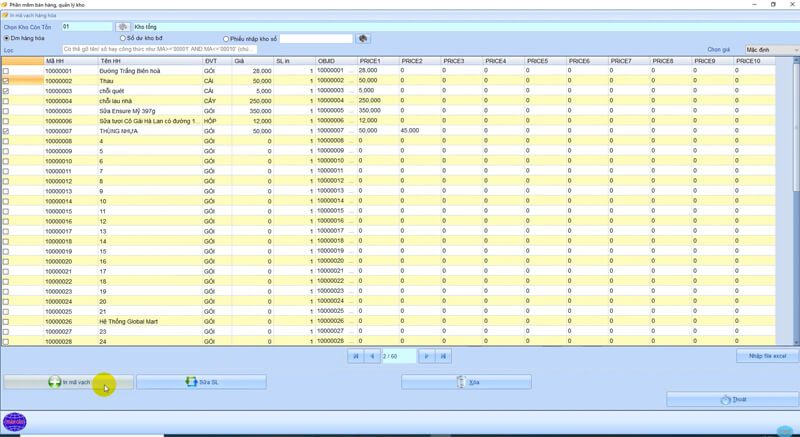The image size is (800, 437).
Task: Click the globe logo in the bottom-left corner
Action: click(x=14, y=423)
